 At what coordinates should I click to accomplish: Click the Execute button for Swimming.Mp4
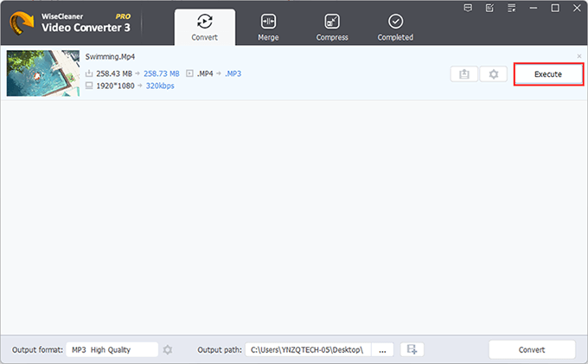click(548, 74)
